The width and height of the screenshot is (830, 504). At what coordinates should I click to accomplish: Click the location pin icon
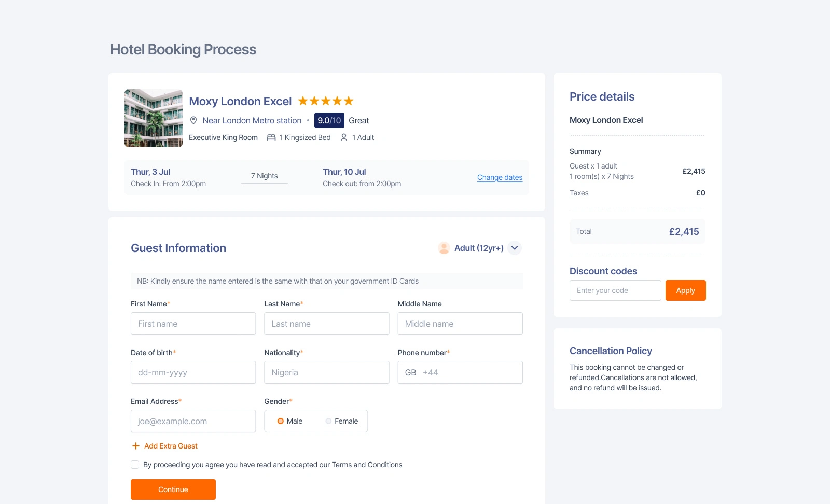[193, 120]
